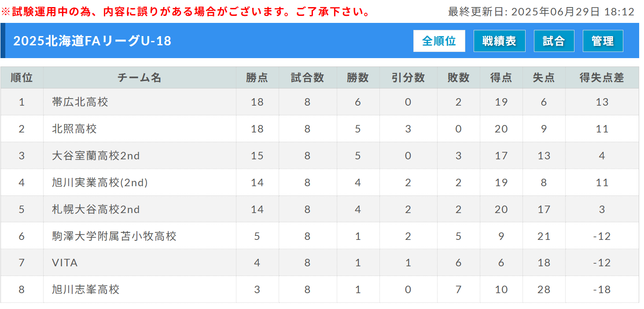
Task: Select the VITA team row
Action: click(320, 263)
